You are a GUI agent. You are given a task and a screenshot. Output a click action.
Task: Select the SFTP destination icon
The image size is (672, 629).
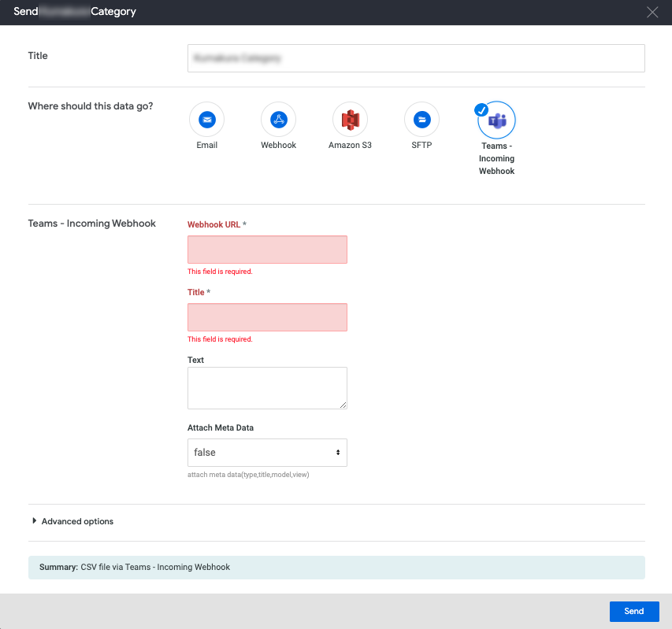point(421,120)
